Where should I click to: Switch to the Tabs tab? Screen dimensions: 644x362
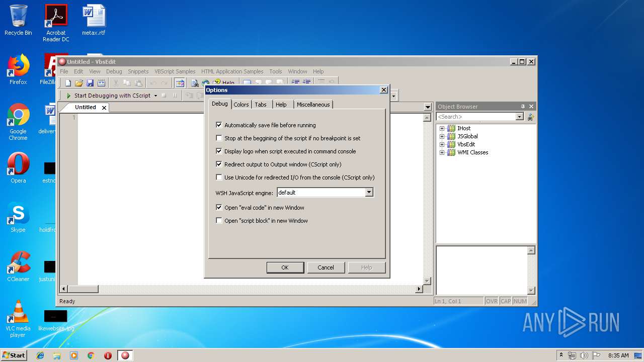pyautogui.click(x=261, y=105)
